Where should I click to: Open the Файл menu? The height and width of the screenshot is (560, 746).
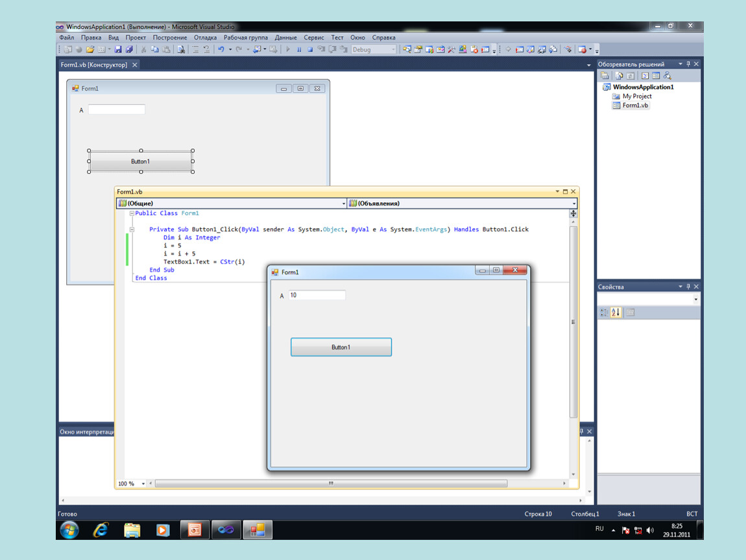(67, 38)
